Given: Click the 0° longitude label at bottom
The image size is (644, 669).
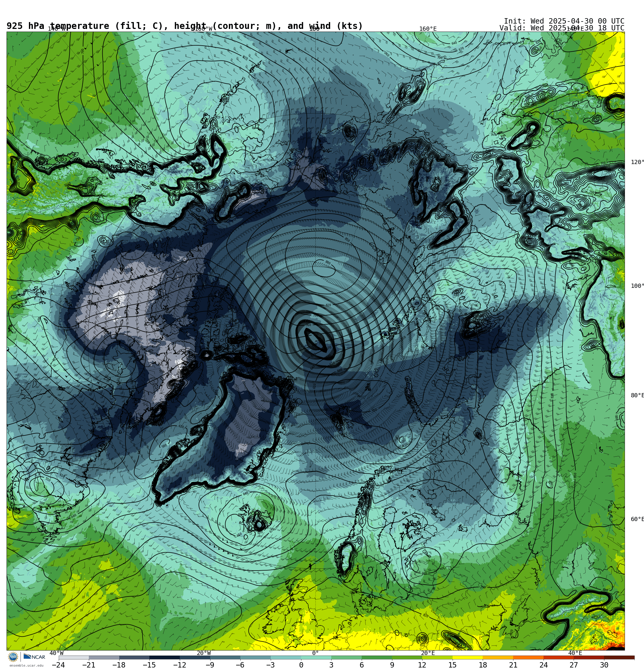Looking at the screenshot, I should coord(315,653).
